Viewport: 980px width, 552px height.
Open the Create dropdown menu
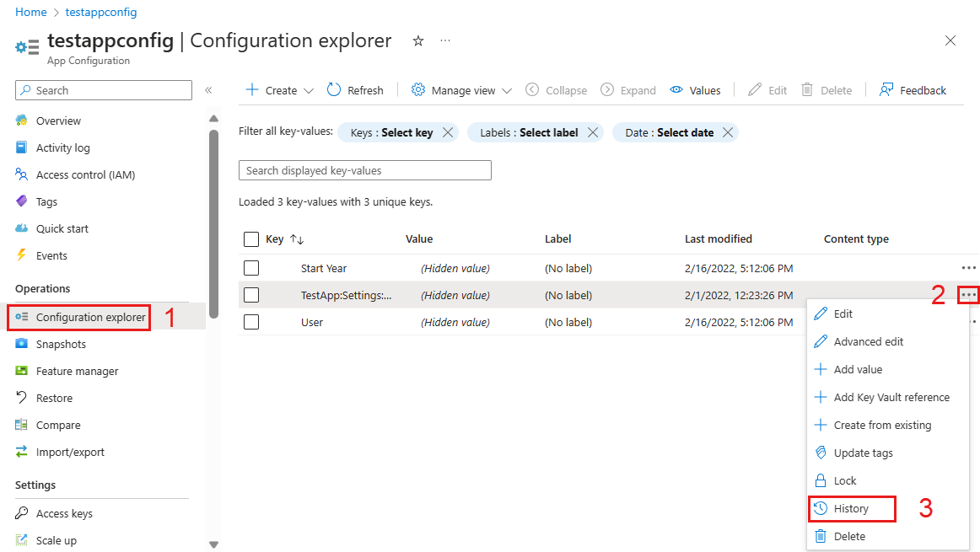coord(278,89)
